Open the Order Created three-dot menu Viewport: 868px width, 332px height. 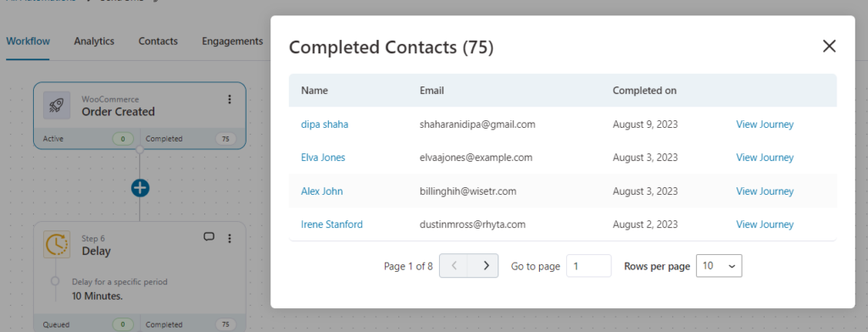tap(229, 100)
